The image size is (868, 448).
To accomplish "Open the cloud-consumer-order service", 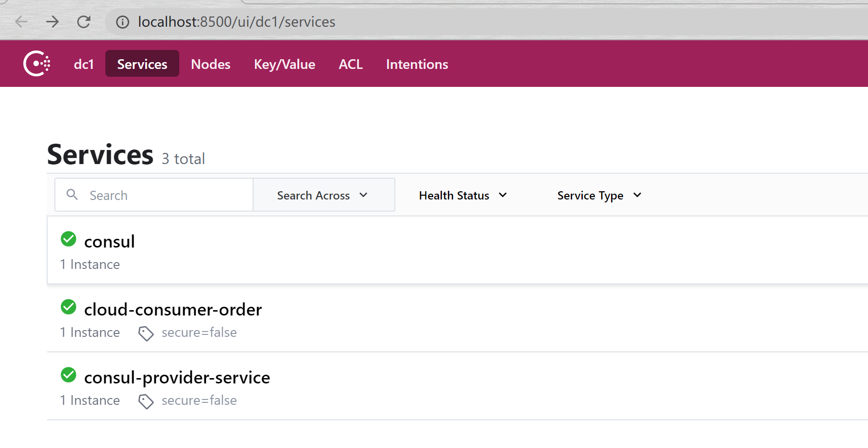I will coord(173,309).
